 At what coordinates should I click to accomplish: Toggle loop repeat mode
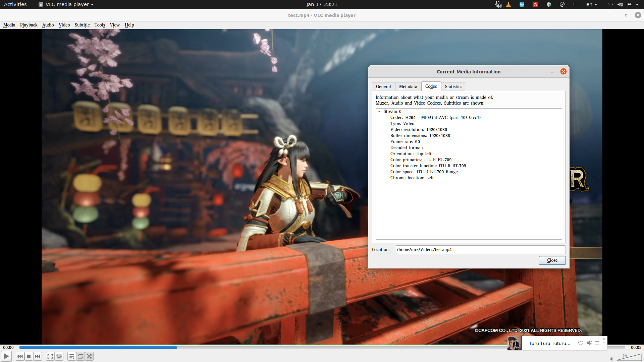click(x=80, y=356)
